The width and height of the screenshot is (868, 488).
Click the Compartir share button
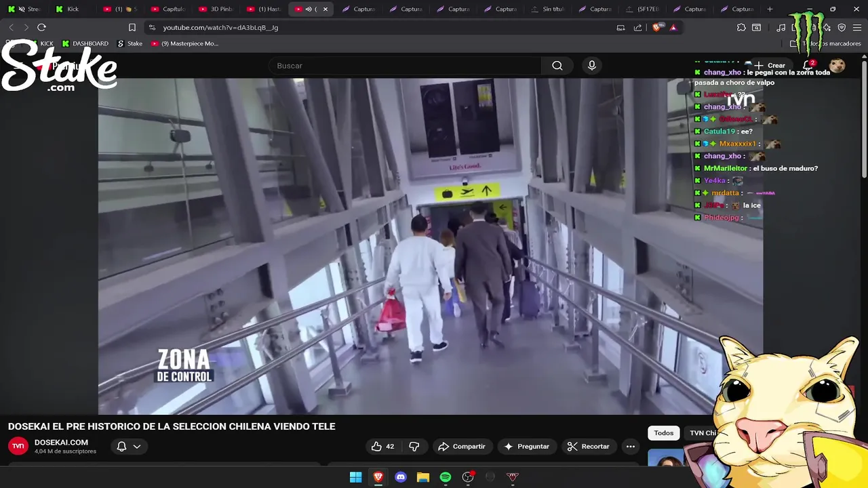coord(462,446)
